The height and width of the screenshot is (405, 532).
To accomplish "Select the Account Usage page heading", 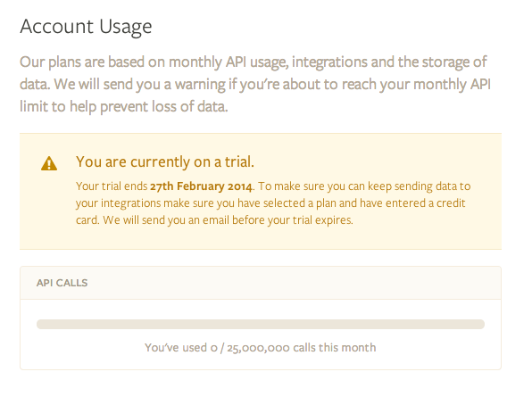I will tap(86, 27).
